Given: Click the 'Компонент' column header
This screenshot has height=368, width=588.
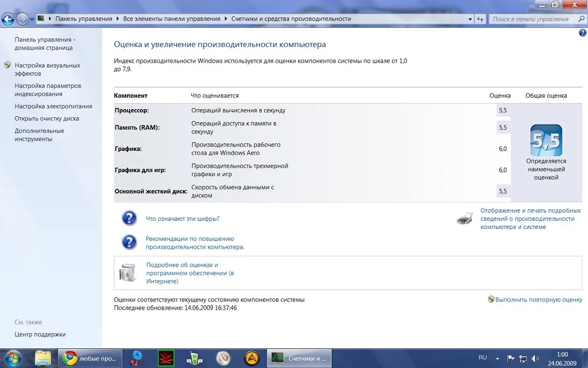Looking at the screenshot, I should pos(131,96).
